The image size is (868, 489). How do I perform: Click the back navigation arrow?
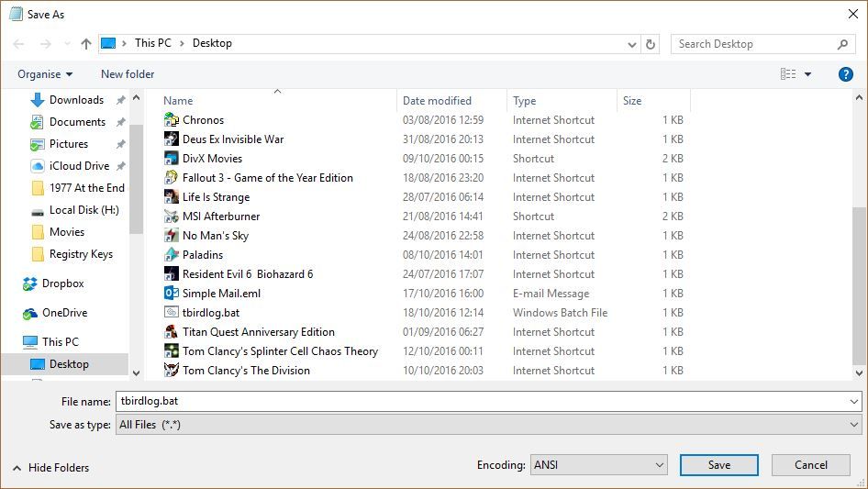tap(19, 43)
